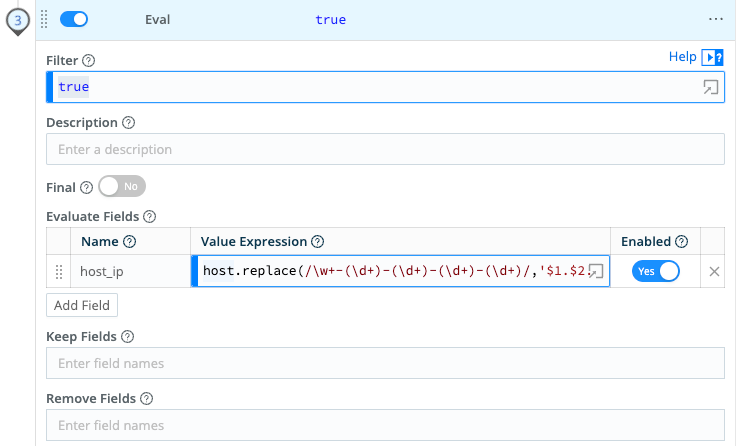Expand the Value Expression editor for host_ip
The width and height of the screenshot is (736, 446).
point(596,271)
